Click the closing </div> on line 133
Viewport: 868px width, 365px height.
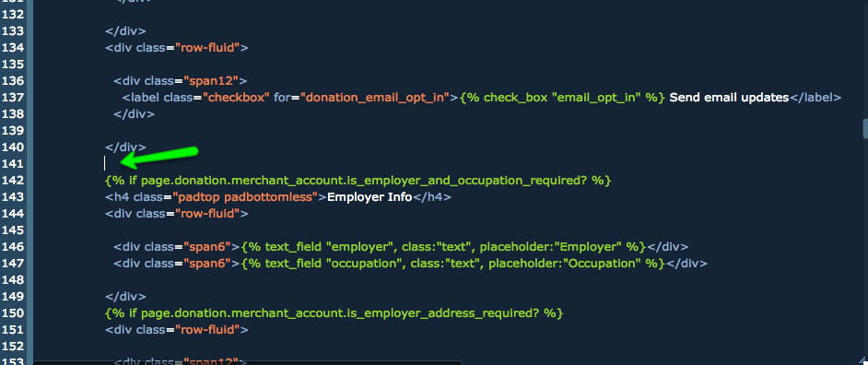[125, 31]
